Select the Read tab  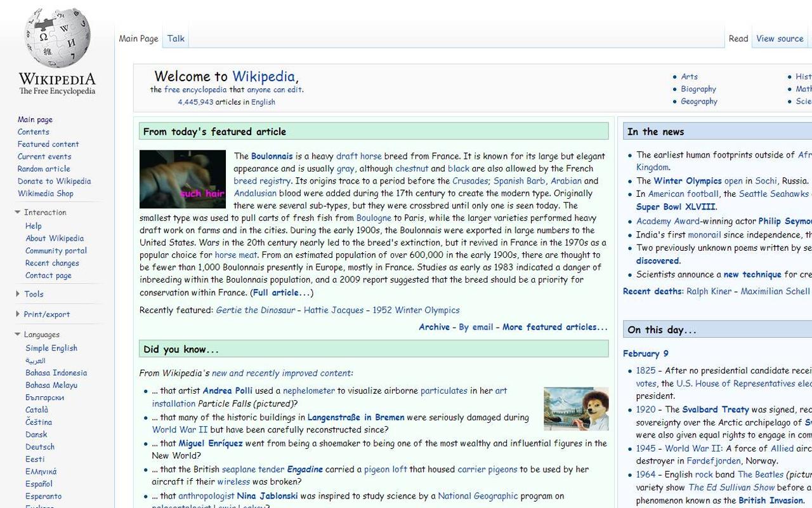click(738, 39)
